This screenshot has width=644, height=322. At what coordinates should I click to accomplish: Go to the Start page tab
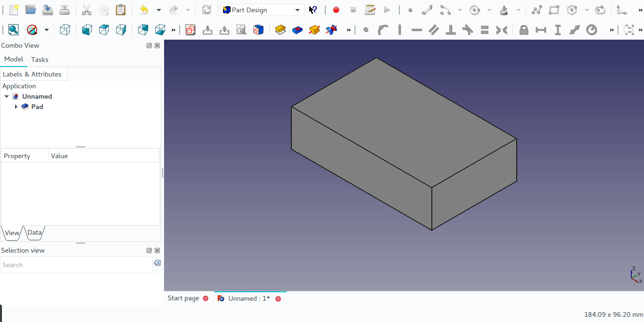pyautogui.click(x=183, y=298)
